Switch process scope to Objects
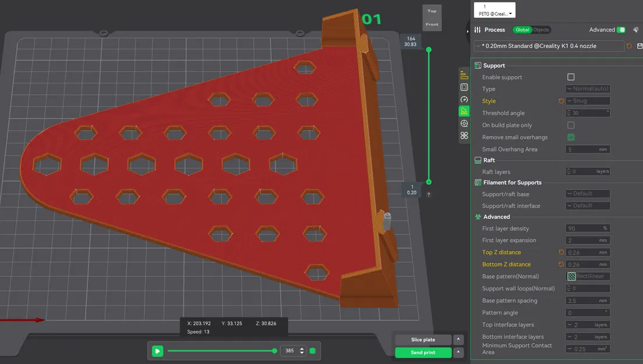This screenshot has width=643, height=364. 541,30
